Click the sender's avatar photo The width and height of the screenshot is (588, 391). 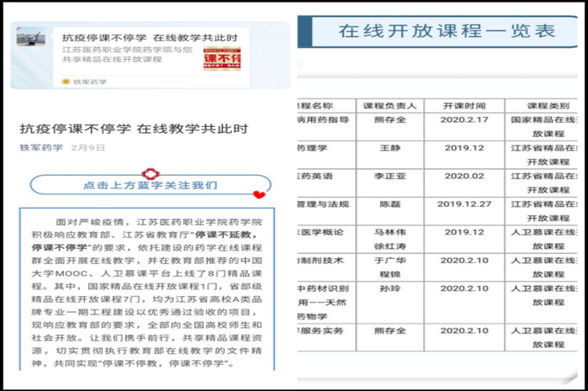(x=31, y=38)
